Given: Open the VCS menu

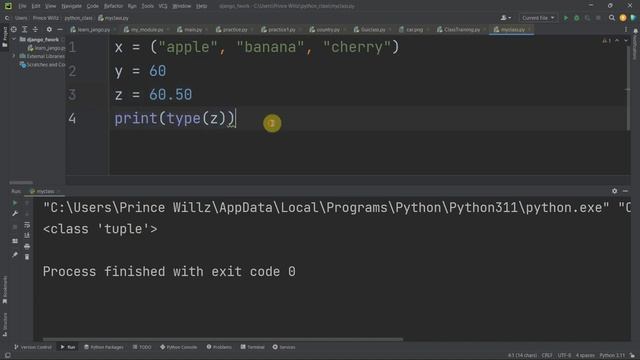Looking at the screenshot, I should click(163, 6).
